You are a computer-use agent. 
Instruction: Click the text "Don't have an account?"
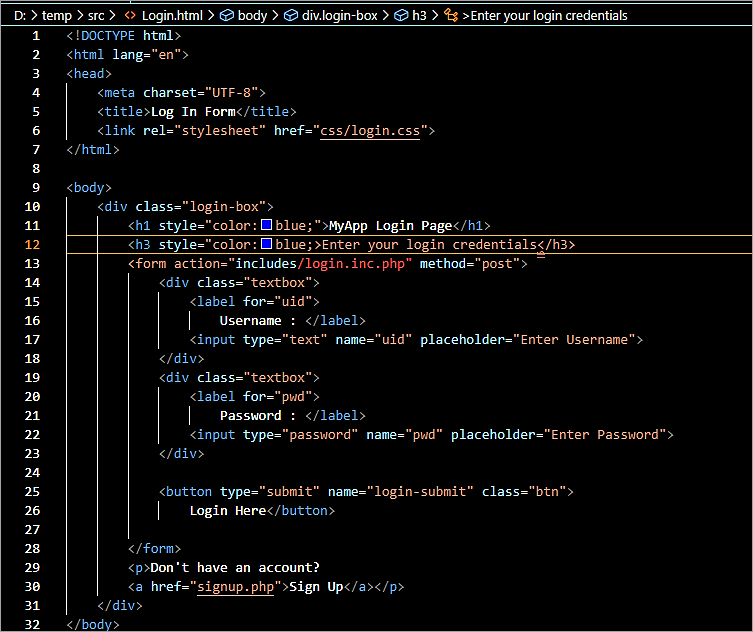click(235, 568)
